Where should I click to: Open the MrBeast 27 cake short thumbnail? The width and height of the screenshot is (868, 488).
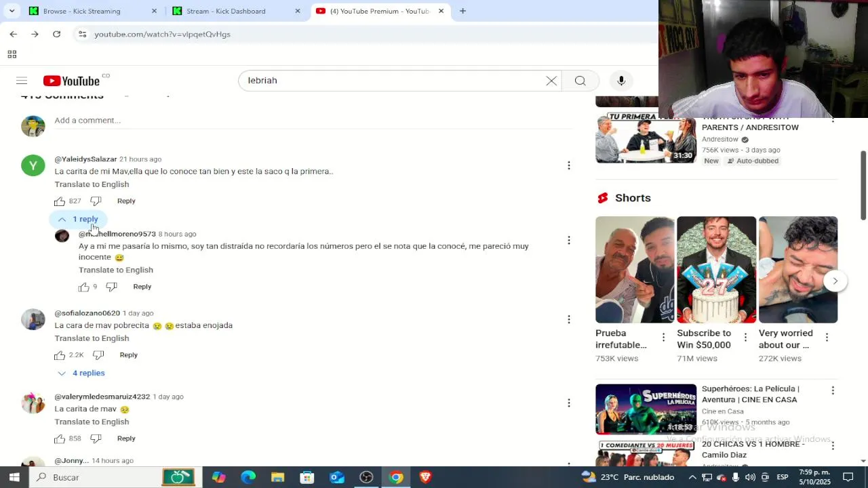[716, 270]
